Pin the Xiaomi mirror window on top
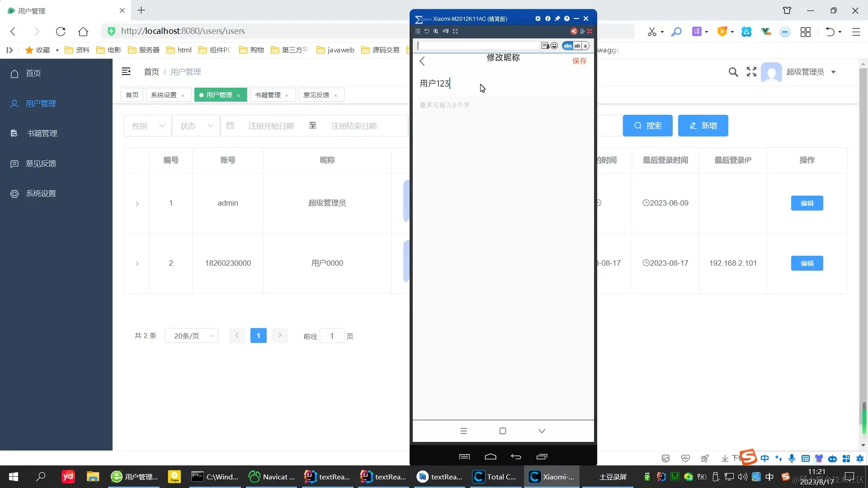The image size is (868, 488). (557, 19)
